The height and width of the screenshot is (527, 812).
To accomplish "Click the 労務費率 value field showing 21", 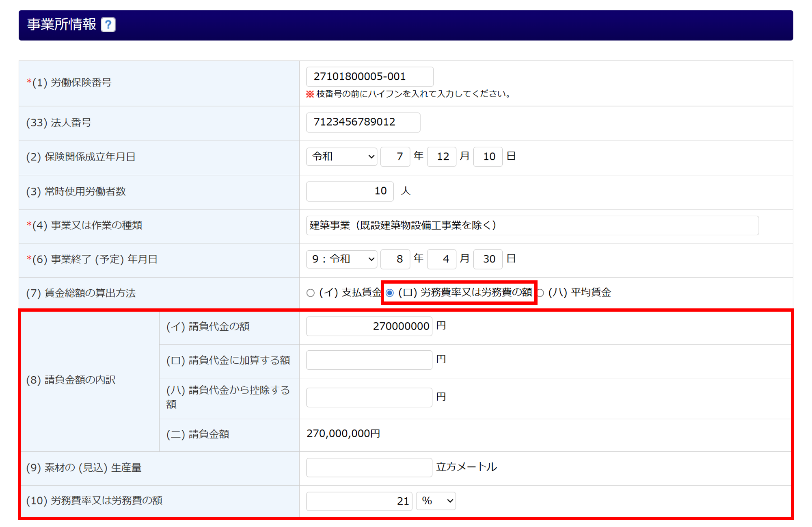I will pyautogui.click(x=359, y=501).
